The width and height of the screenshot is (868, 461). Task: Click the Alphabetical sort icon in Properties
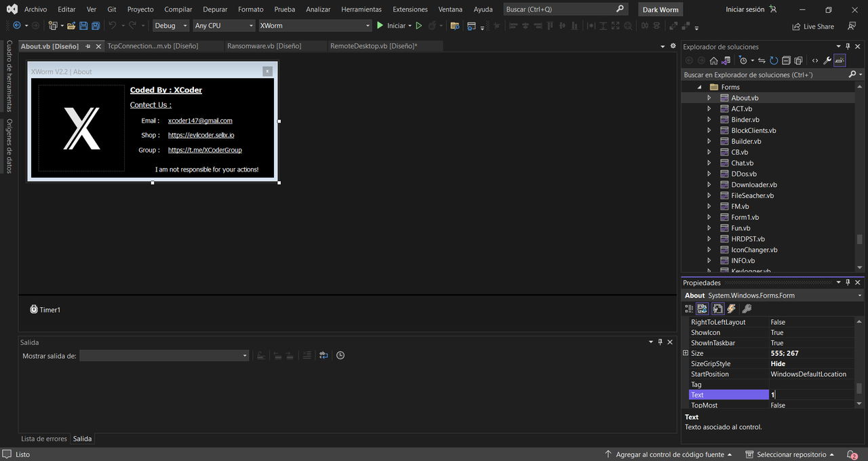[703, 308]
